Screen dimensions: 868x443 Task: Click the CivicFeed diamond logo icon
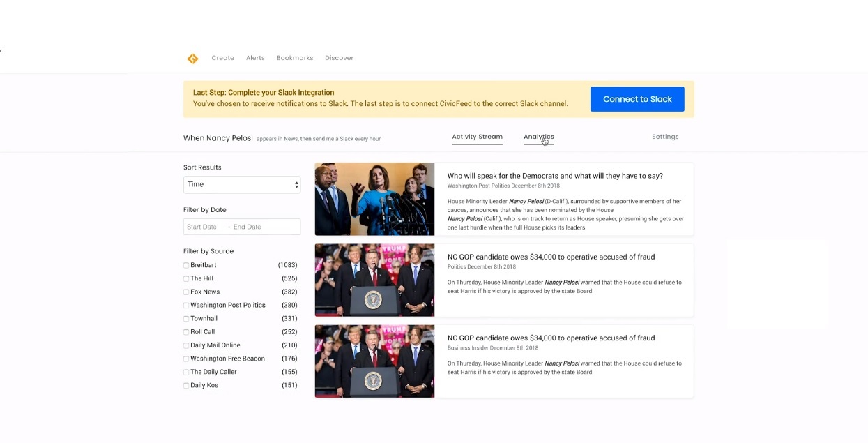pos(192,59)
